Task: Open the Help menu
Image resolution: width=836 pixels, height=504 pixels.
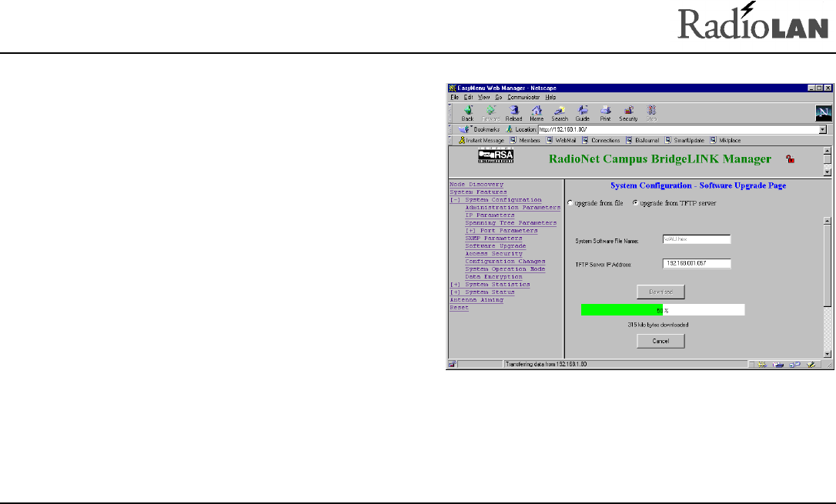Action: pos(550,98)
